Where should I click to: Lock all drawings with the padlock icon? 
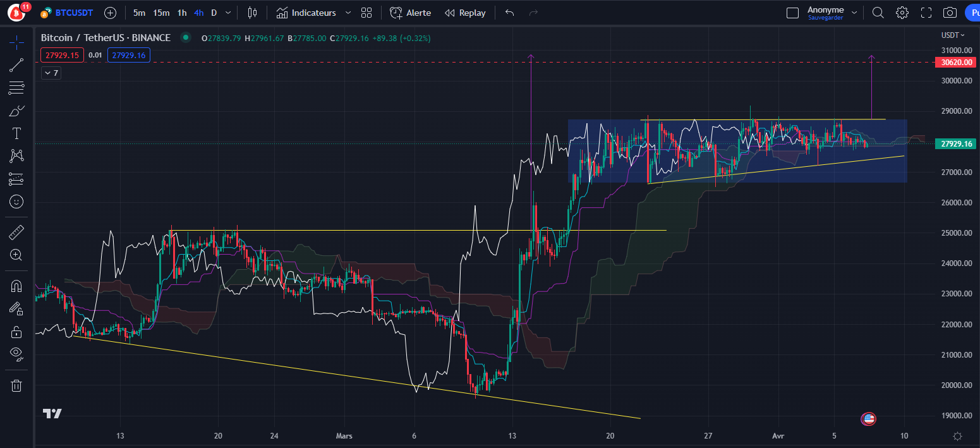(16, 332)
